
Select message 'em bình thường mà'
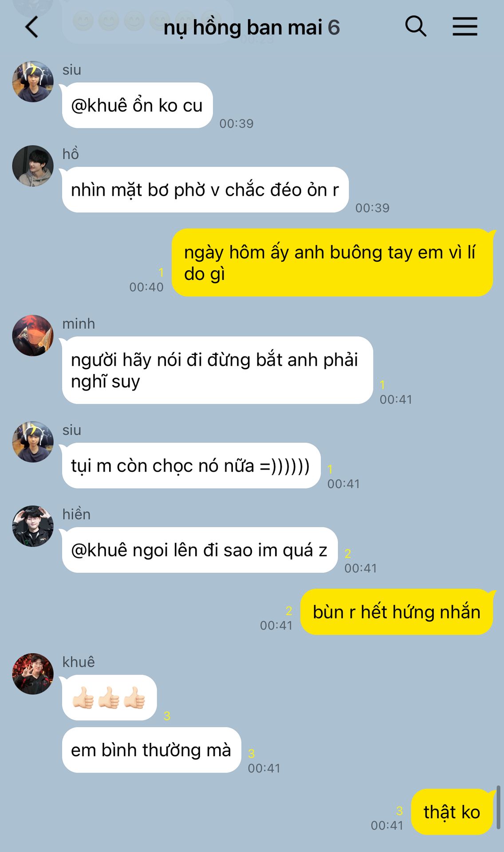151,750
